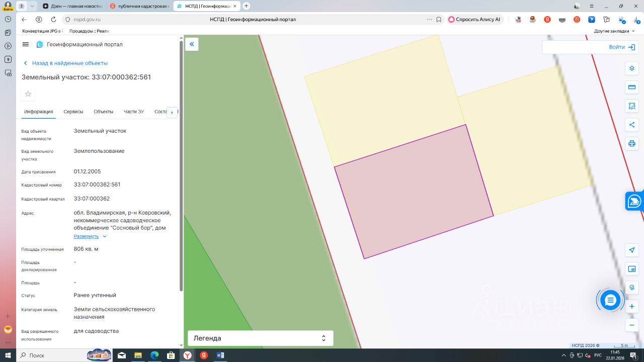Zoom out on the map
The height and width of the screenshot is (362, 644).
click(632, 325)
